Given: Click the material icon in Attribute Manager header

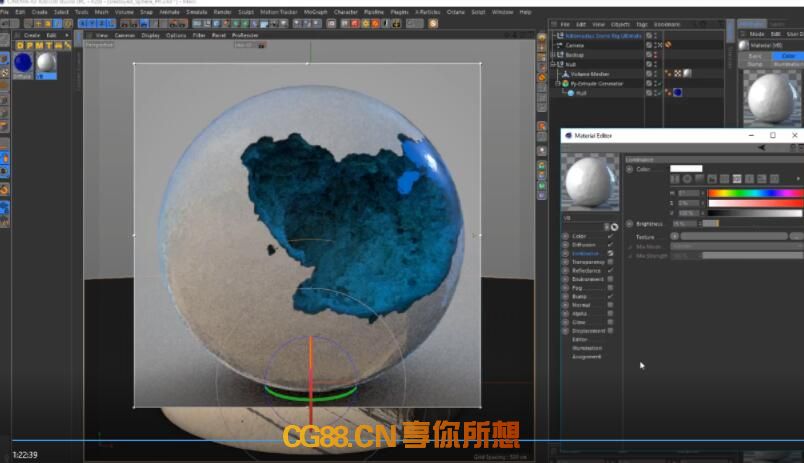Looking at the screenshot, I should point(744,45).
